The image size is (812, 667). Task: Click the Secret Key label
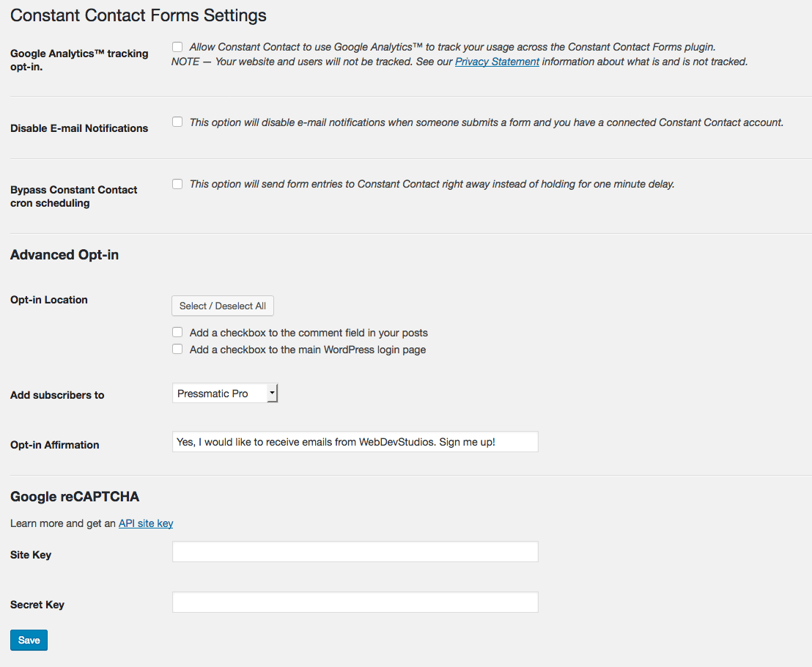coord(37,605)
